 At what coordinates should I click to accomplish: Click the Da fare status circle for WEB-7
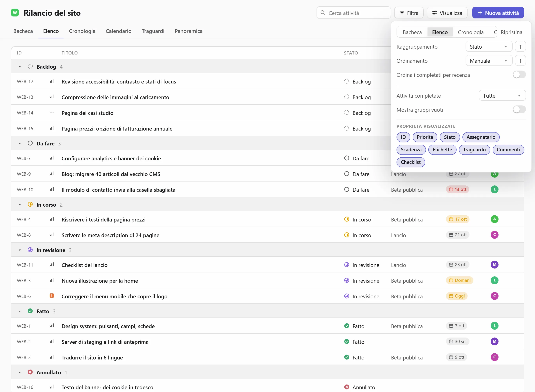pos(347,158)
